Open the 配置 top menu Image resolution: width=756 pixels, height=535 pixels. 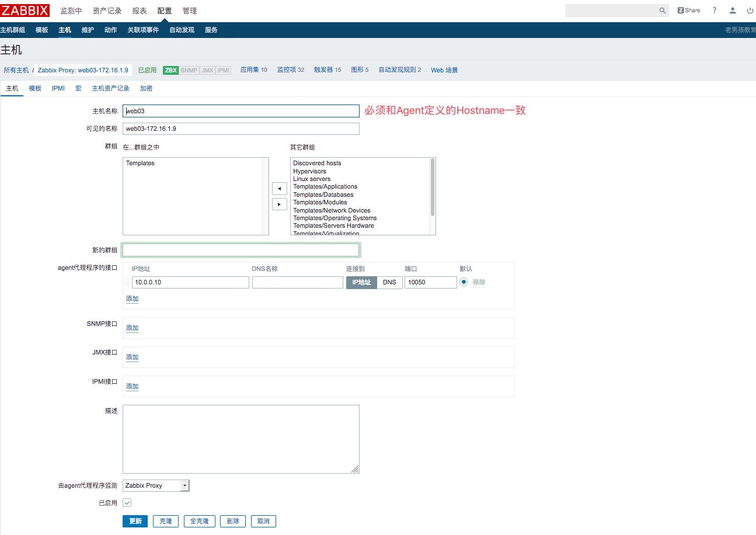165,11
